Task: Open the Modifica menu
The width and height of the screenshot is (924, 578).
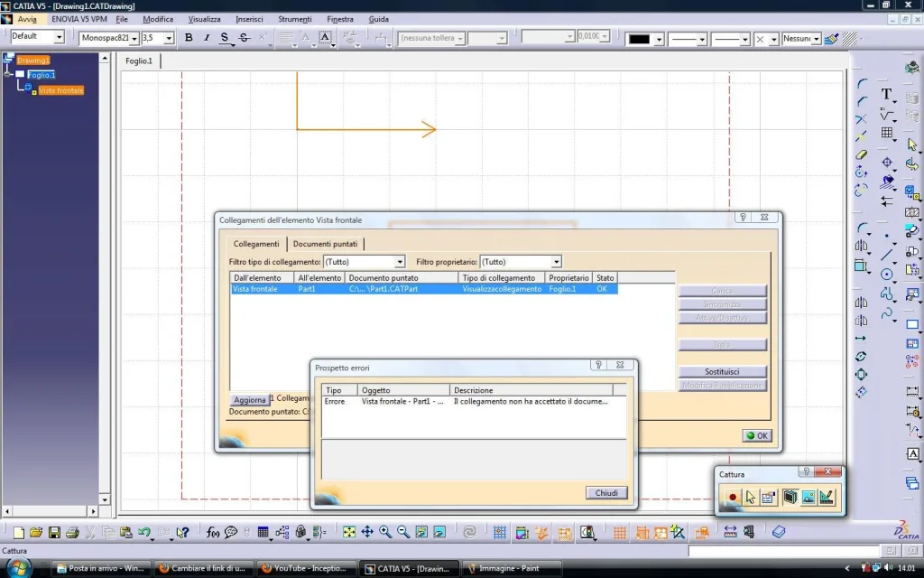Action: tap(158, 20)
